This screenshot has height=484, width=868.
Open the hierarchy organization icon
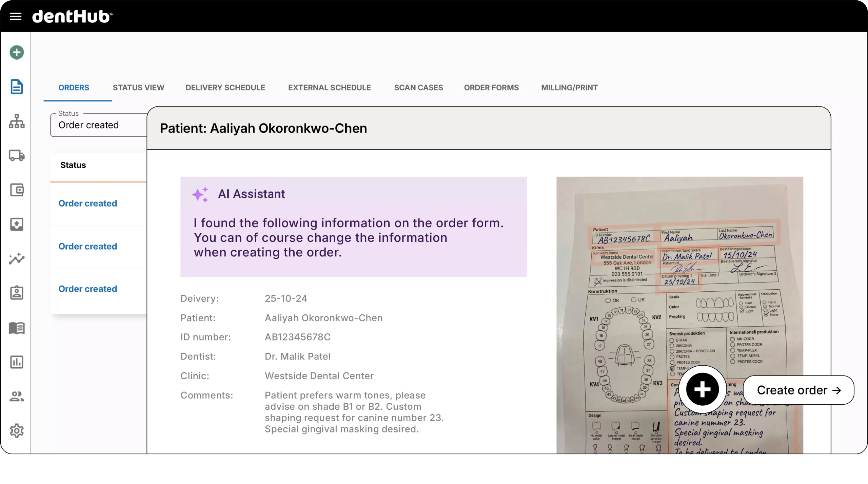pyautogui.click(x=17, y=121)
